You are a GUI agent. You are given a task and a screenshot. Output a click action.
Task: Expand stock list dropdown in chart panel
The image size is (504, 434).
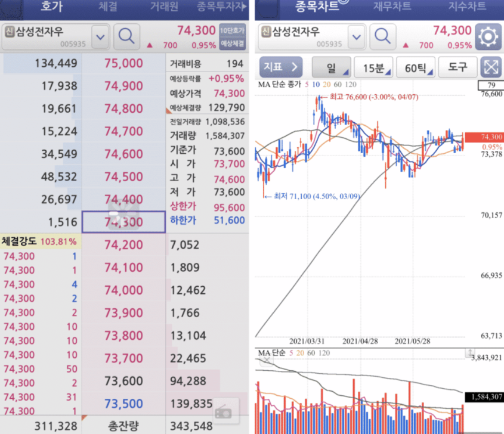[x=357, y=37]
